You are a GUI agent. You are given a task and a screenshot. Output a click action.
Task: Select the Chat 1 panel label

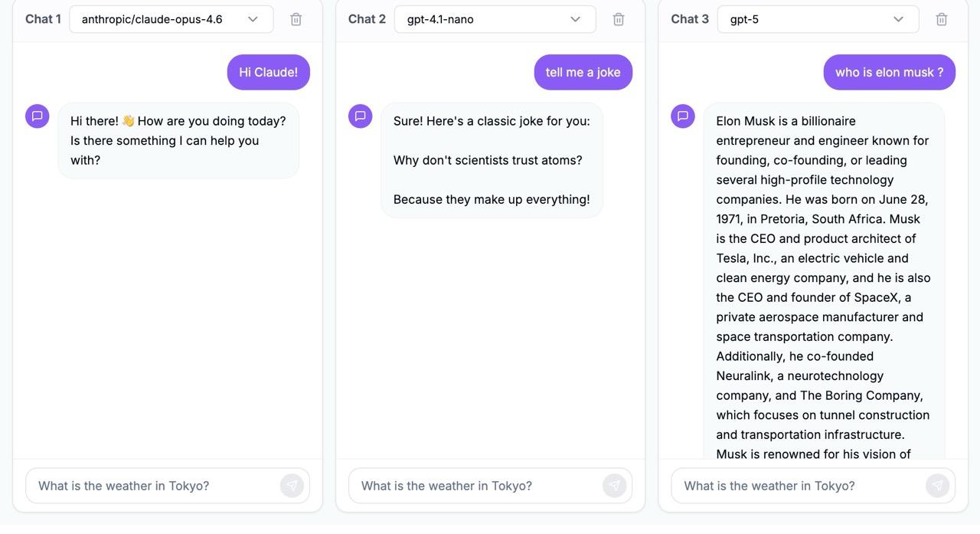[x=42, y=18]
